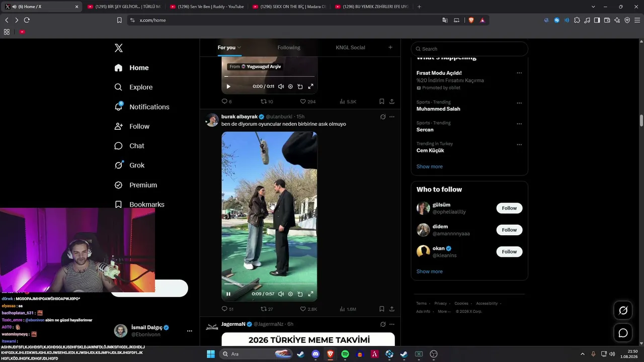The height and width of the screenshot is (362, 644).
Task: Open the Brave Shields icon
Action: [471, 20]
